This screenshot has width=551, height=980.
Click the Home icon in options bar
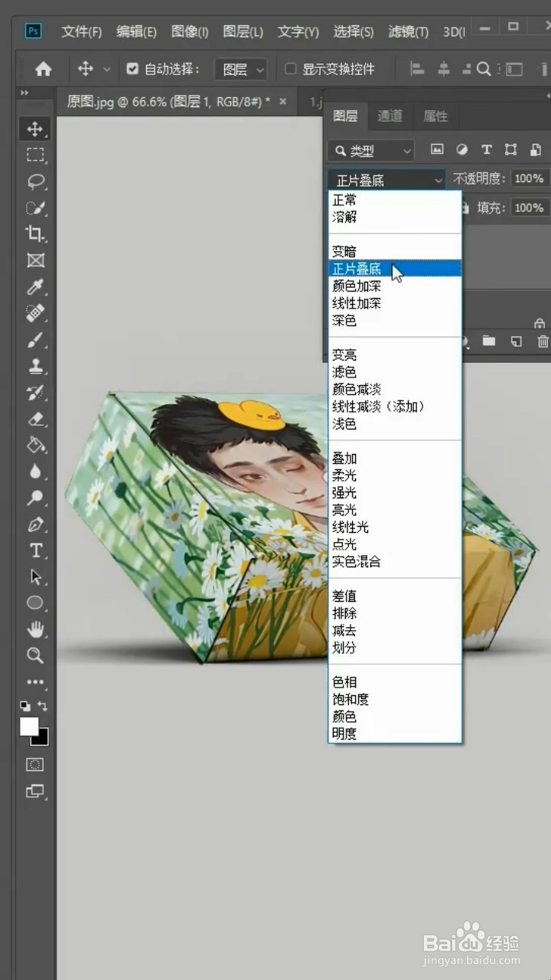tap(44, 69)
